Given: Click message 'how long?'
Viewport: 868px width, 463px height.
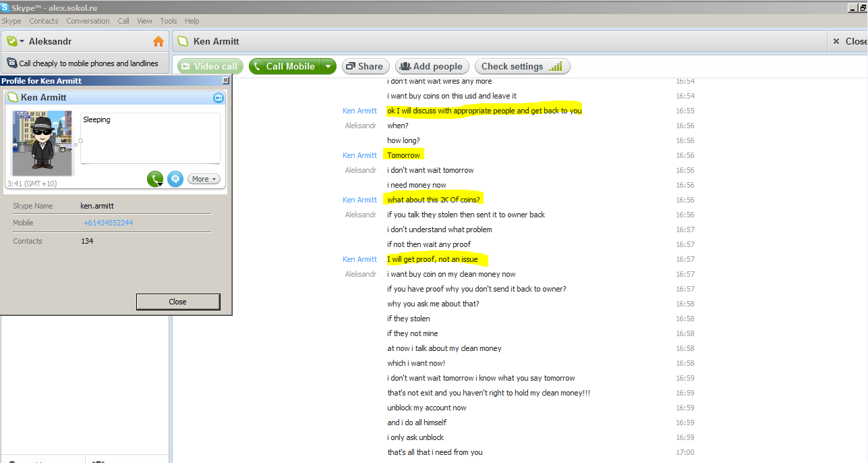Looking at the screenshot, I should (x=403, y=140).
